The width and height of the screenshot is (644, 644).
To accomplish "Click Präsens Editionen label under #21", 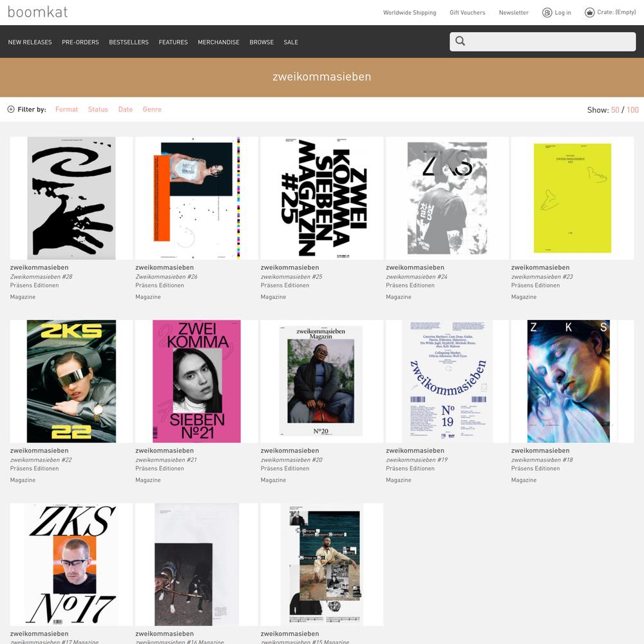I will click(x=160, y=469).
